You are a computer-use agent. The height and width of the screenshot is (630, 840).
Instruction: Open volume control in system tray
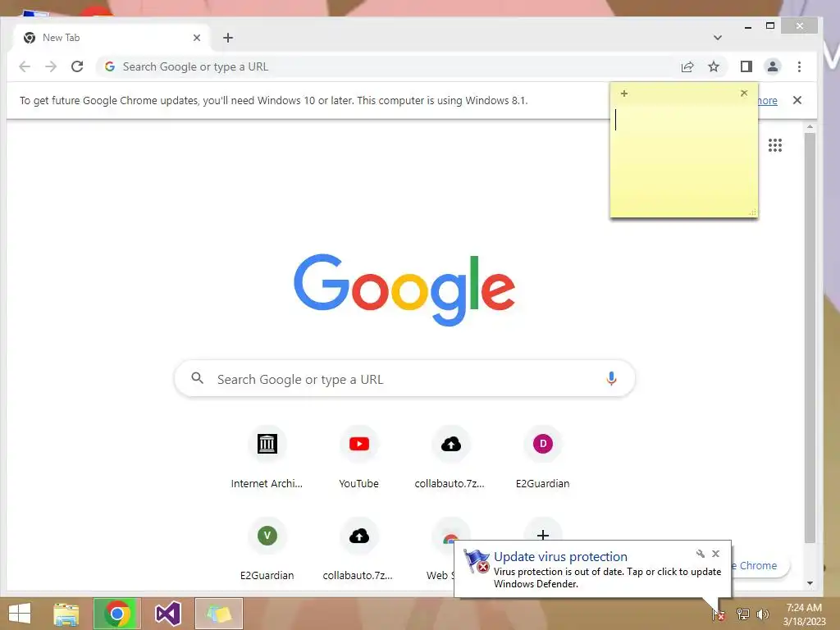(762, 614)
